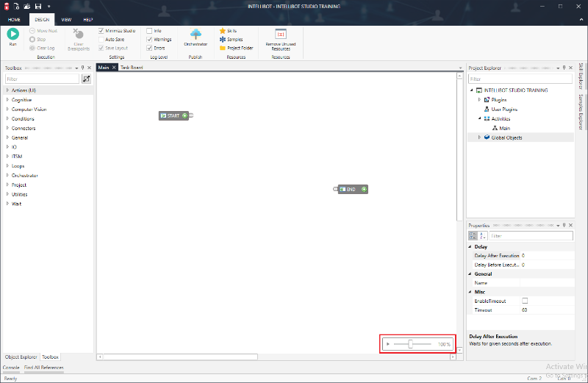The width and height of the screenshot is (588, 383).
Task: Click the green Run button icon
Action: click(x=13, y=34)
